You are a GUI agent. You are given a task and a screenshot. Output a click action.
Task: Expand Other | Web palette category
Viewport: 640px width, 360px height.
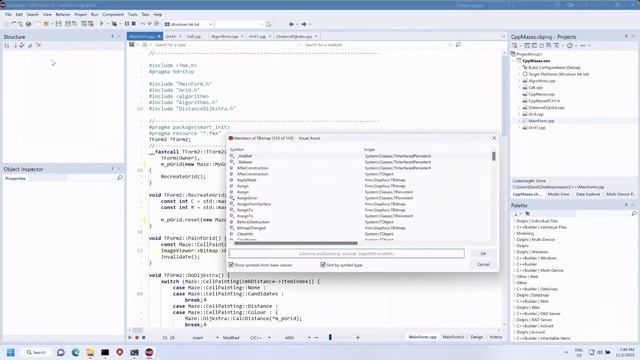point(514,276)
